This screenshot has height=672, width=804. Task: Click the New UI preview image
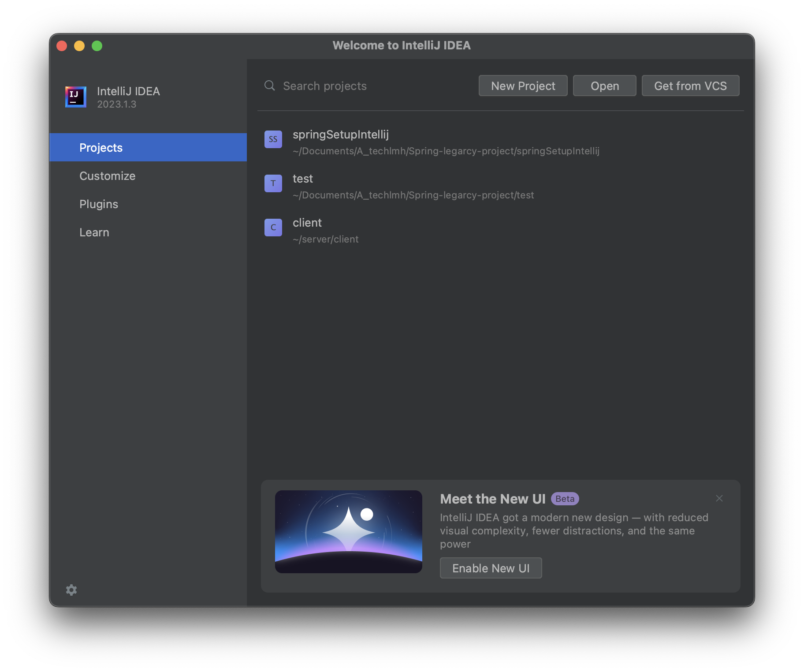(x=349, y=532)
